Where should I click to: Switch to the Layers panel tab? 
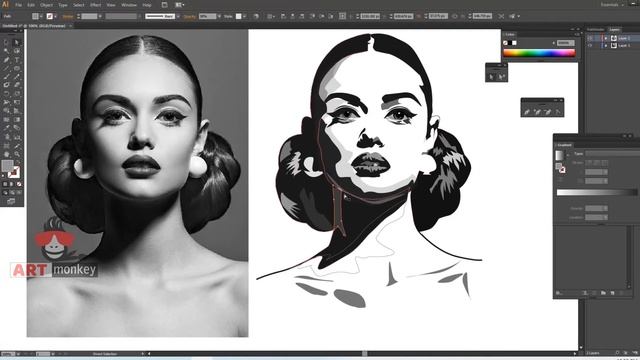pos(614,29)
